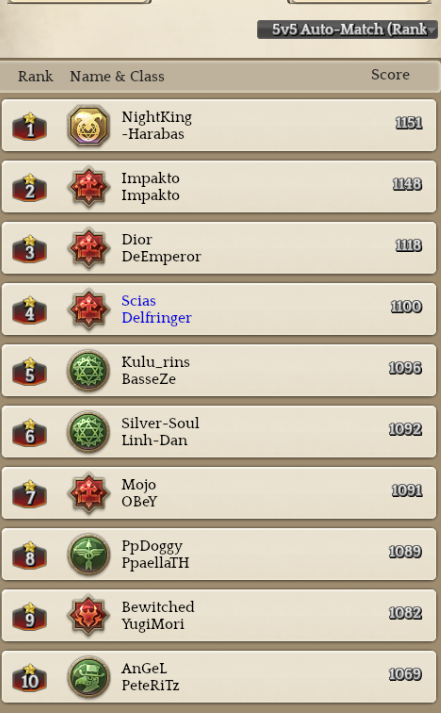The height and width of the screenshot is (713, 441).
Task: Open the 5v5 Auto-Match mode dropdown
Action: point(347,29)
